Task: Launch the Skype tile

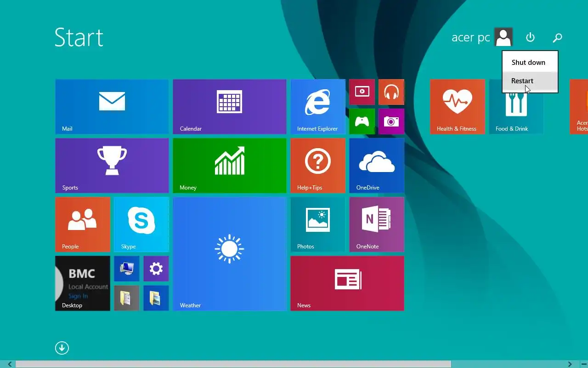Action: coord(141,224)
